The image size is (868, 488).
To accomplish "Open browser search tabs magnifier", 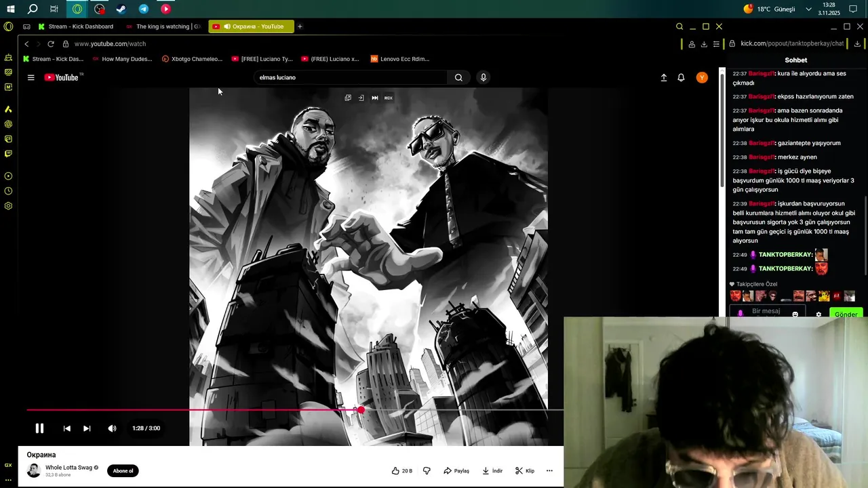I will point(679,26).
